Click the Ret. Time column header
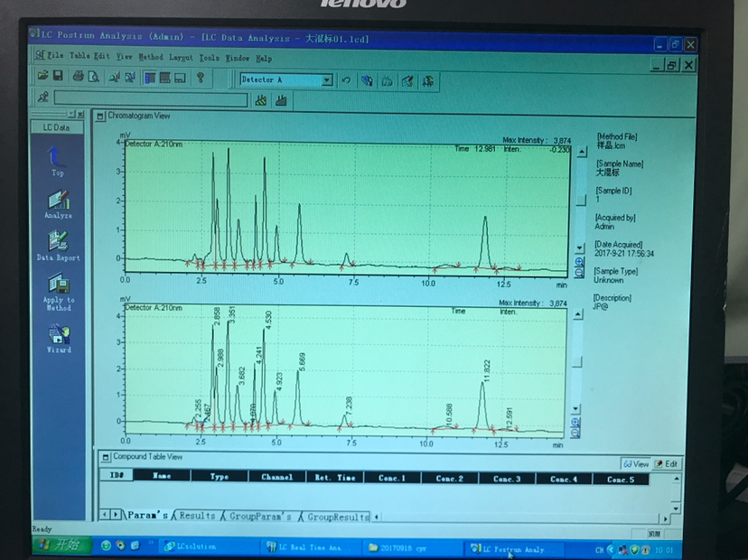The image size is (748, 560). (x=335, y=477)
